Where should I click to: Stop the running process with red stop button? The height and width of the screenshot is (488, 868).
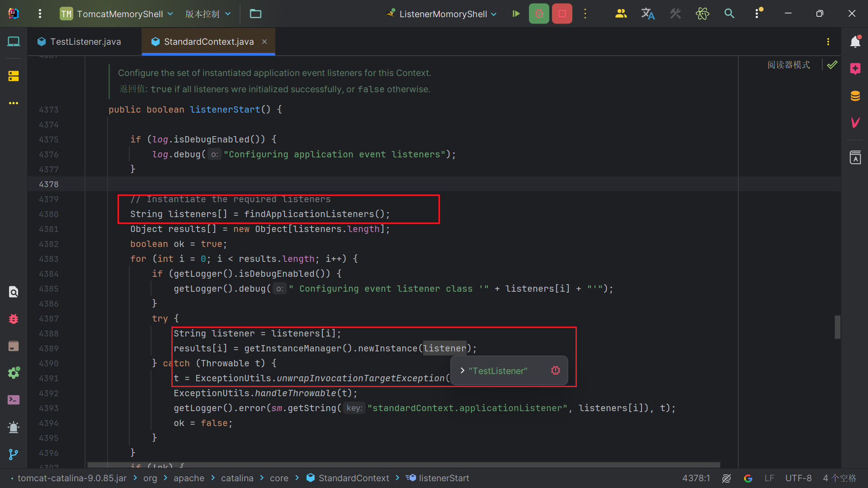pyautogui.click(x=562, y=14)
